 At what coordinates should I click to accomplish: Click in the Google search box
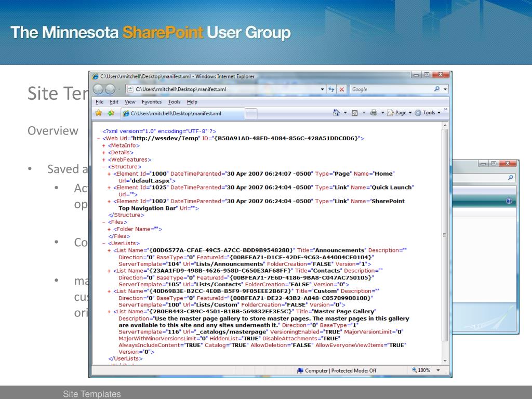(x=390, y=89)
